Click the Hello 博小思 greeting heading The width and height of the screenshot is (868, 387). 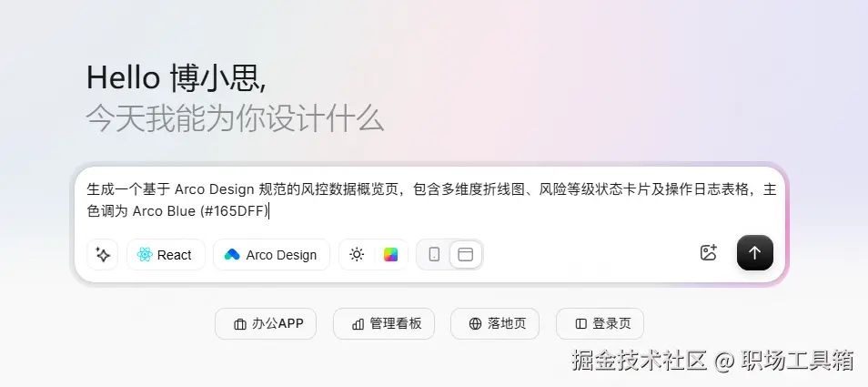coord(176,78)
